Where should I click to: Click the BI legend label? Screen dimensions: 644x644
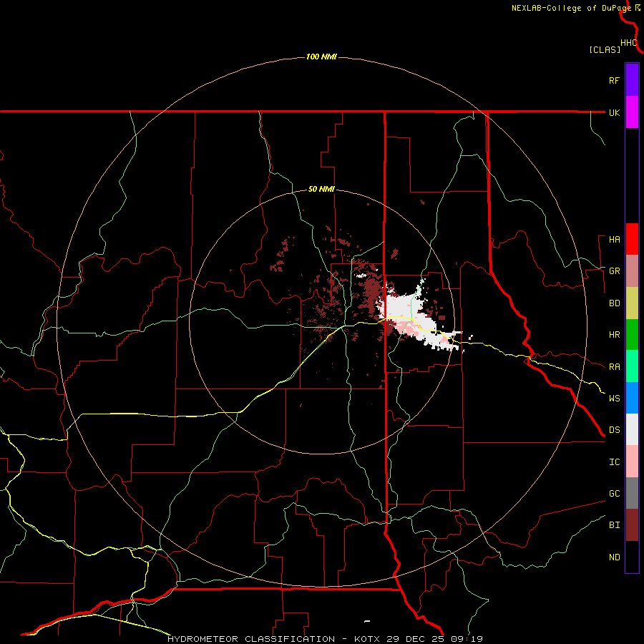point(614,525)
